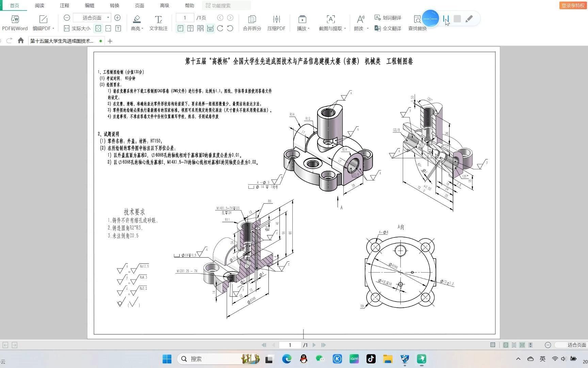Switch to the 高级 ribbon tab
The height and width of the screenshot is (368, 588).
click(x=165, y=5)
